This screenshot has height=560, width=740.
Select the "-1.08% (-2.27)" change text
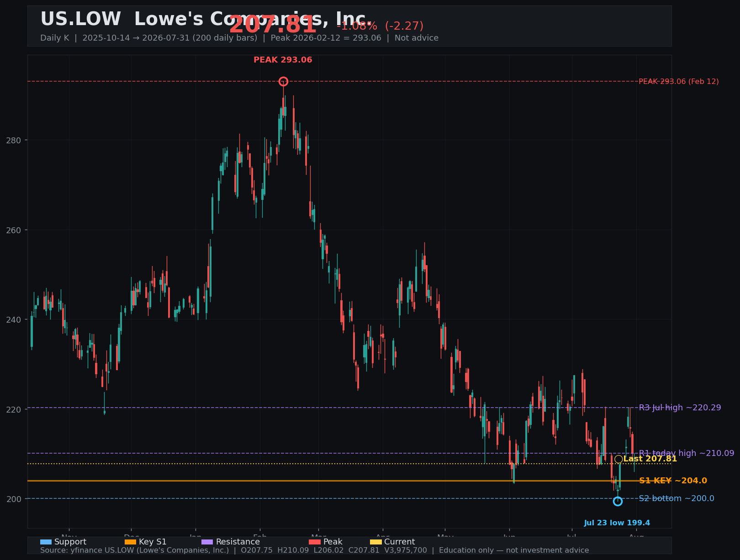pyautogui.click(x=380, y=26)
